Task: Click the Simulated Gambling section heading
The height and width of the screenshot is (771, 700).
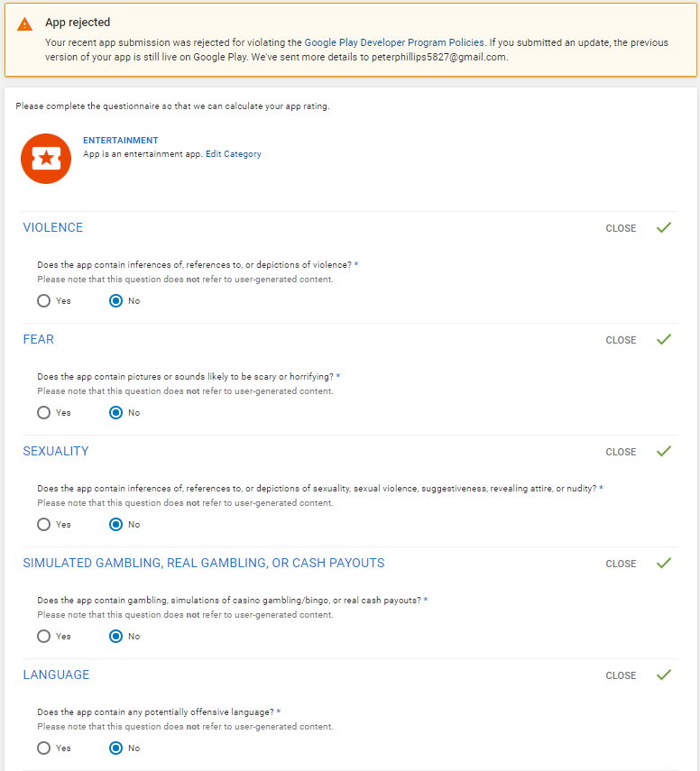Action: tap(204, 564)
